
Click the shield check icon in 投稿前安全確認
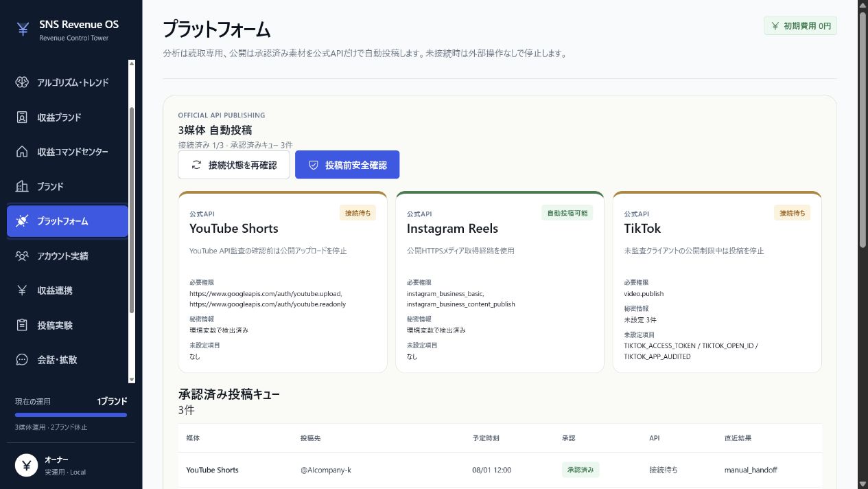314,165
